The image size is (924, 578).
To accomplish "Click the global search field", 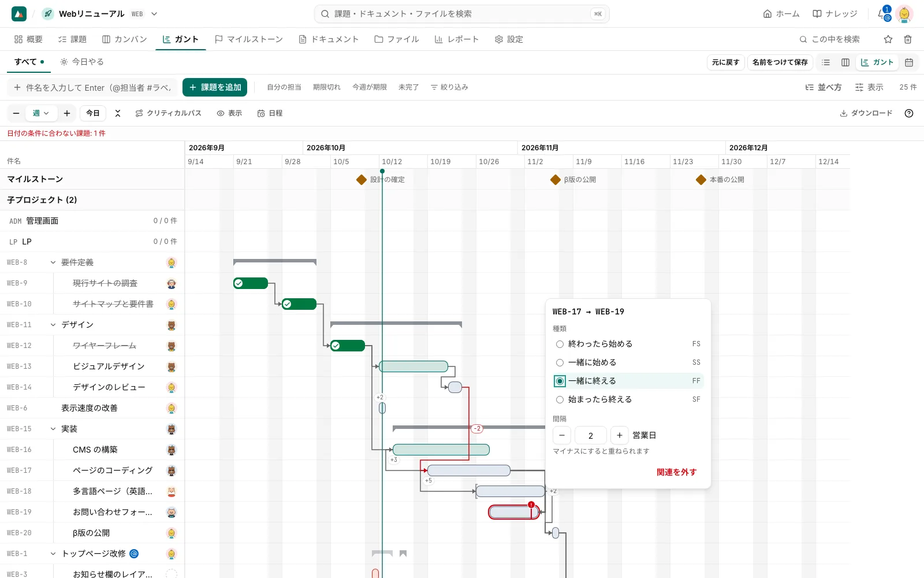I will click(x=462, y=14).
